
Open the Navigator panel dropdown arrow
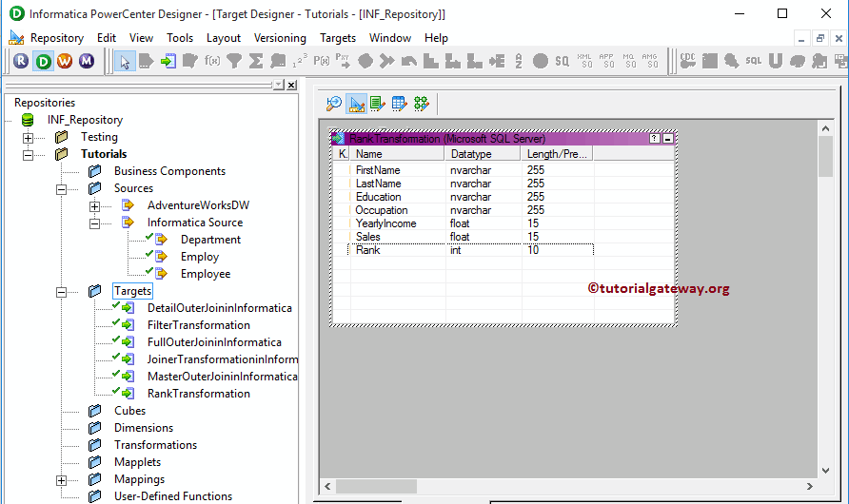click(x=278, y=85)
